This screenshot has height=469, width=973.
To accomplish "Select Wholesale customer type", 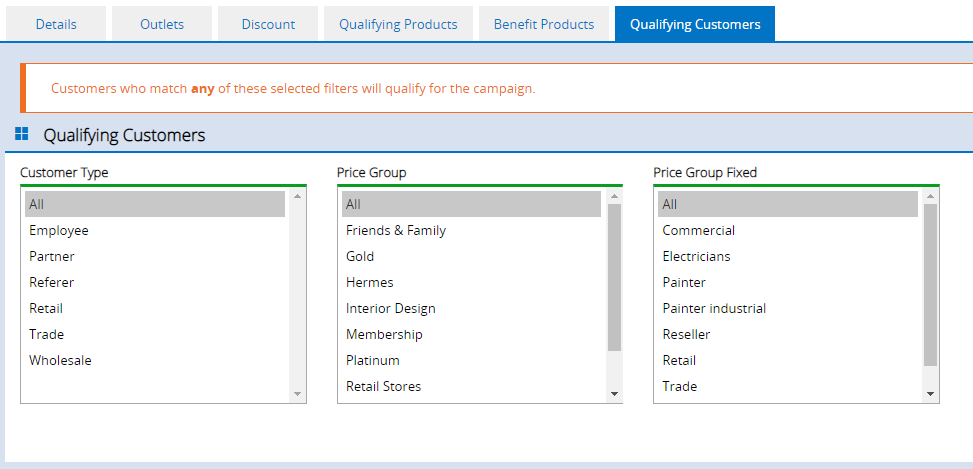I will click(155, 360).
